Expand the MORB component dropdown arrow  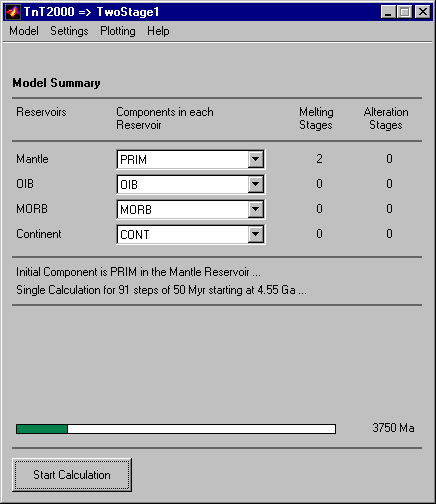pyautogui.click(x=256, y=209)
